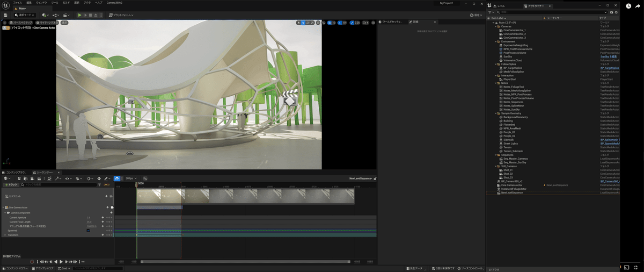Click the Current Aperture value field
Screen dimensions: 644x272
89,218
